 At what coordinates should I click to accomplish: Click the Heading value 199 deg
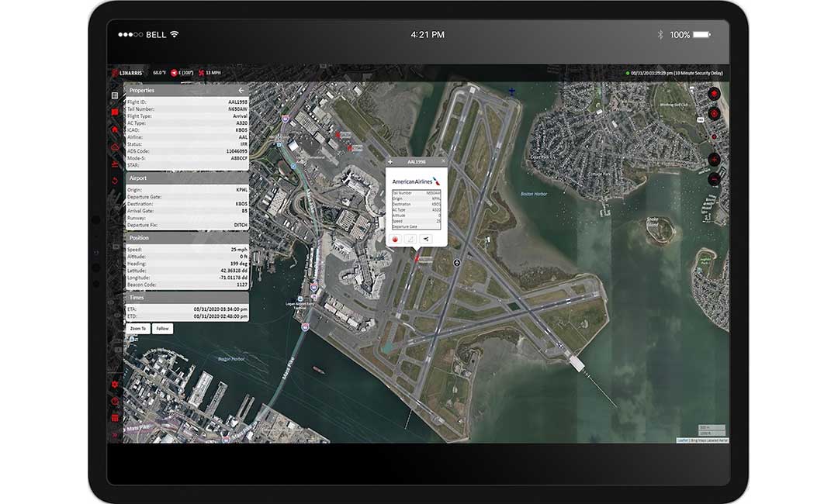pyautogui.click(x=238, y=263)
